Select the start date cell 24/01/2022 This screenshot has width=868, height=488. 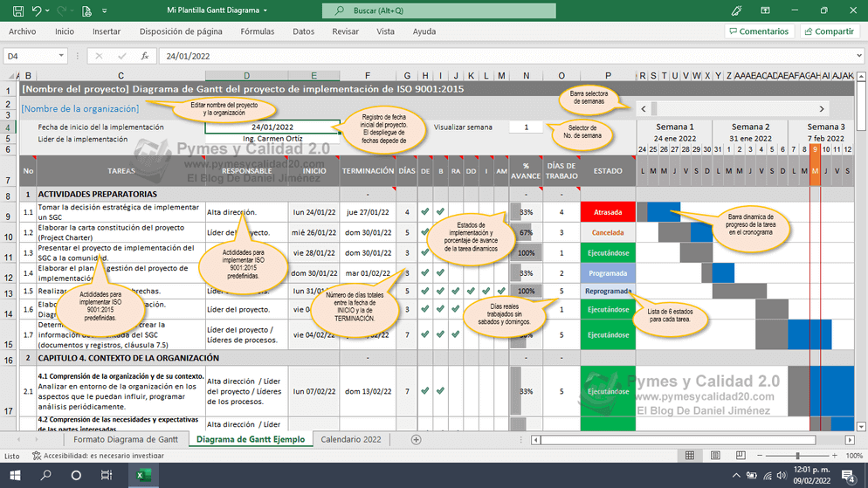tap(272, 127)
